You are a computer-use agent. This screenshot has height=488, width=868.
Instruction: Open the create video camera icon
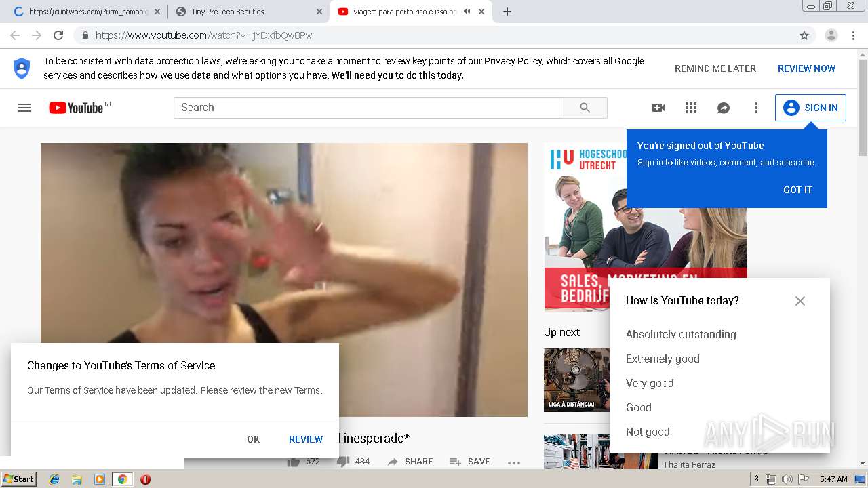point(658,108)
